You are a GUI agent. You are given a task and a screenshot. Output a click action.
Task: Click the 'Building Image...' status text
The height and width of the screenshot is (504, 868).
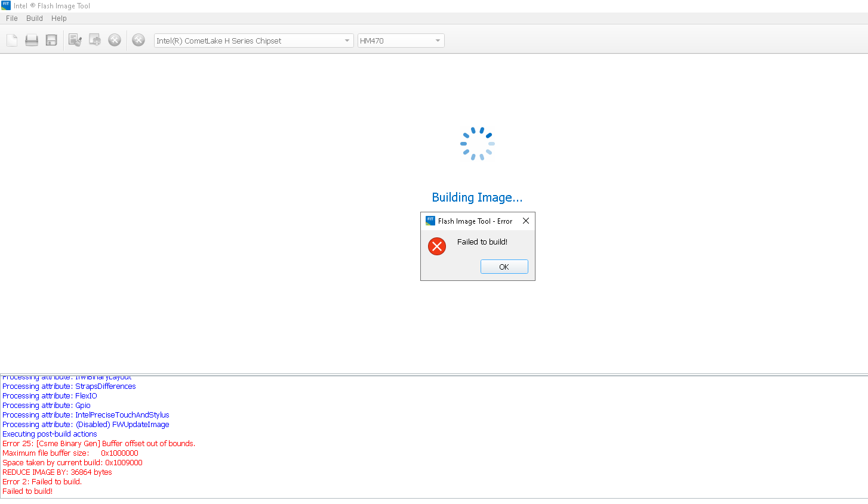click(x=478, y=197)
